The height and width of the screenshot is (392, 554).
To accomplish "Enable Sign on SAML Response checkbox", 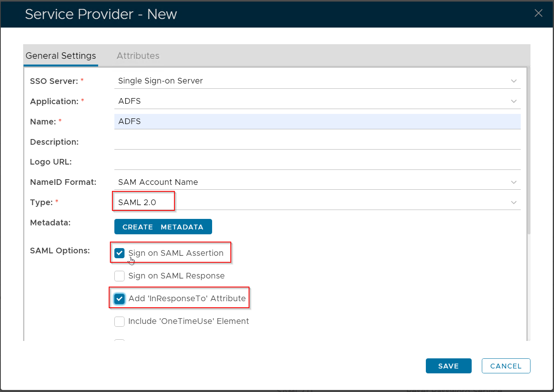I will point(119,276).
